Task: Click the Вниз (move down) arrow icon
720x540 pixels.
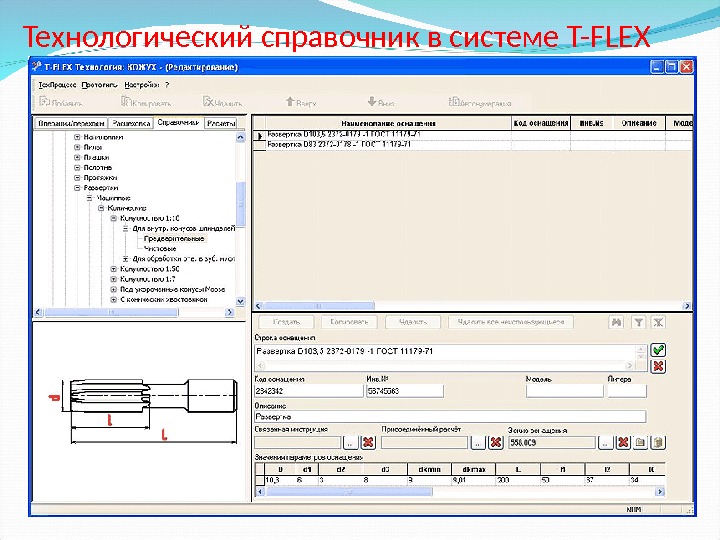Action: click(x=372, y=101)
